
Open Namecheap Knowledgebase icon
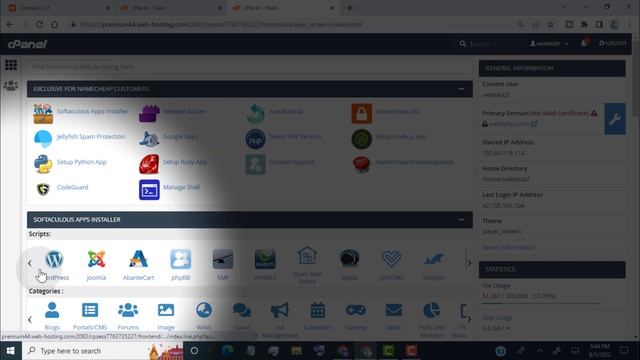coord(362,164)
